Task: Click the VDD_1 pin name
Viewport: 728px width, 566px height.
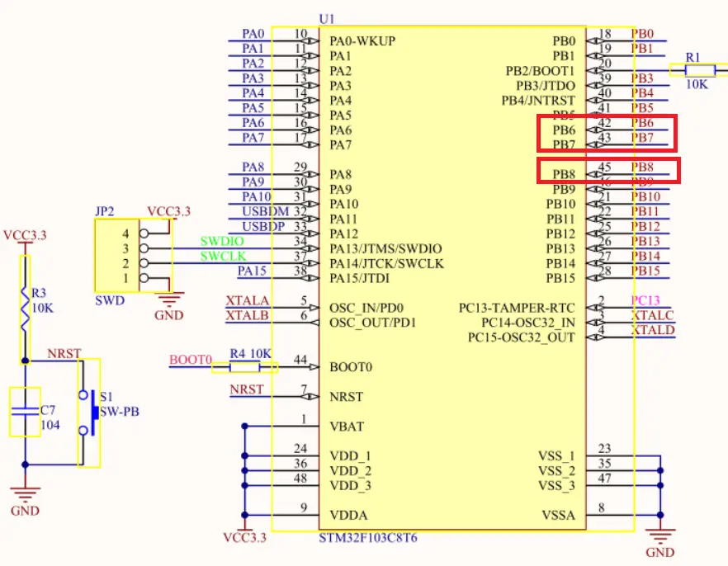Action: pos(351,456)
